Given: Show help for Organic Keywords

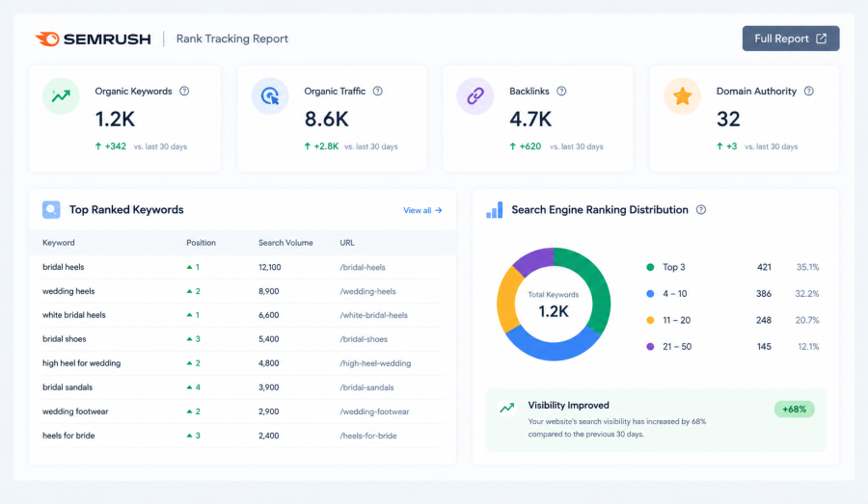Looking at the screenshot, I should tap(184, 92).
